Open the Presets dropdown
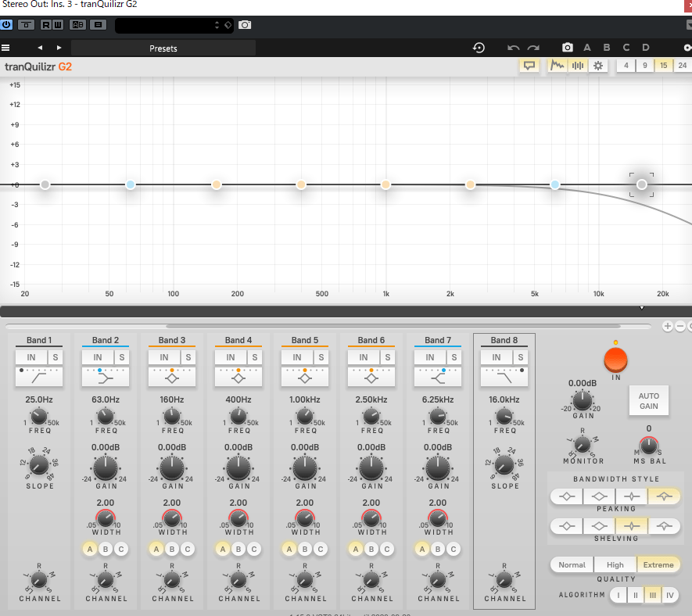 [163, 48]
